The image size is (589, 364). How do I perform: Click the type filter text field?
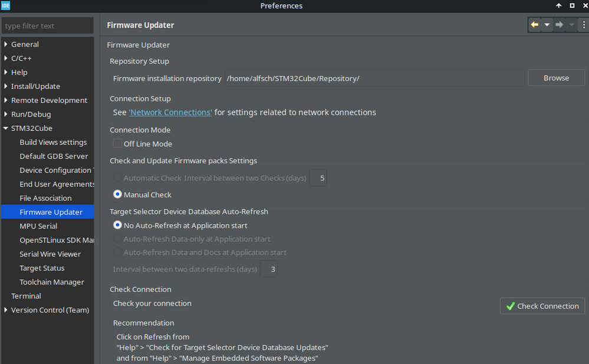pyautogui.click(x=47, y=26)
